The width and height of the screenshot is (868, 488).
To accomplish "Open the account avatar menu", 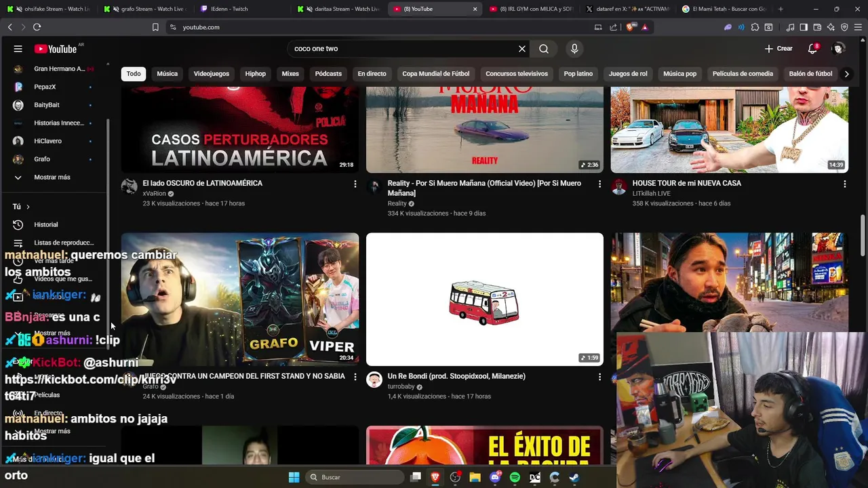I will pyautogui.click(x=838, y=49).
